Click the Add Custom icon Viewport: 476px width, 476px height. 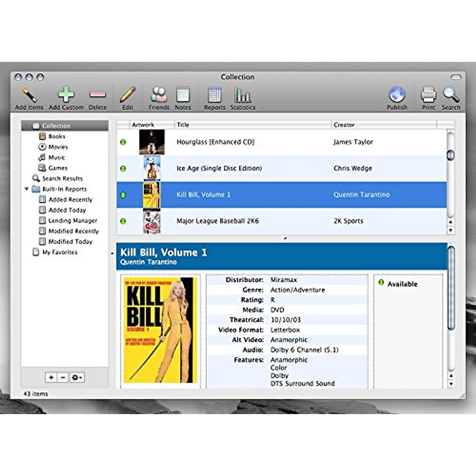pyautogui.click(x=65, y=94)
